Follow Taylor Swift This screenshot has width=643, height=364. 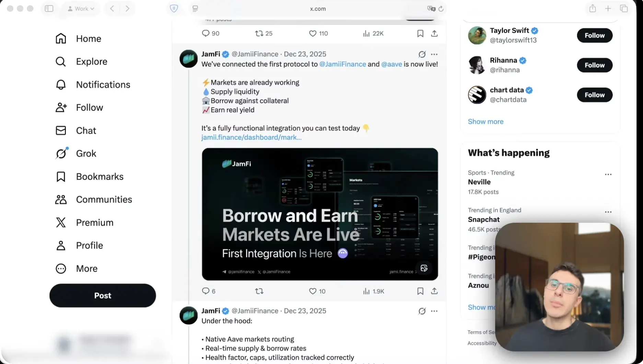coord(595,35)
